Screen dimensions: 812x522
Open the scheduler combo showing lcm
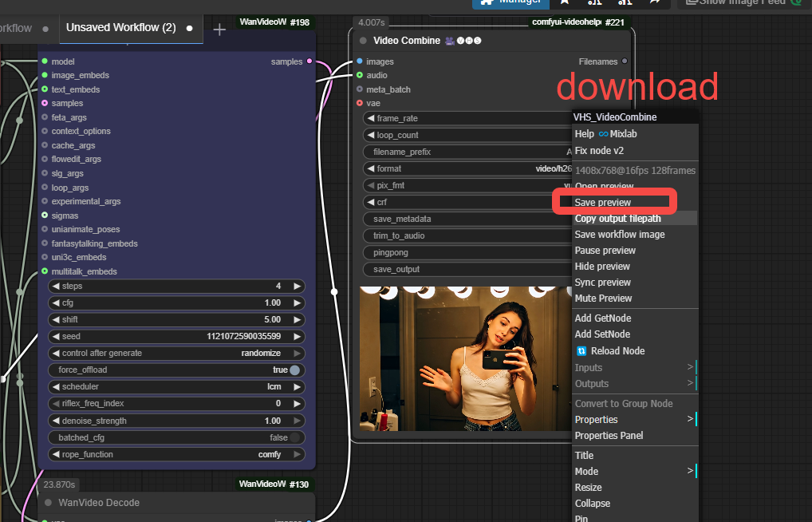click(176, 386)
